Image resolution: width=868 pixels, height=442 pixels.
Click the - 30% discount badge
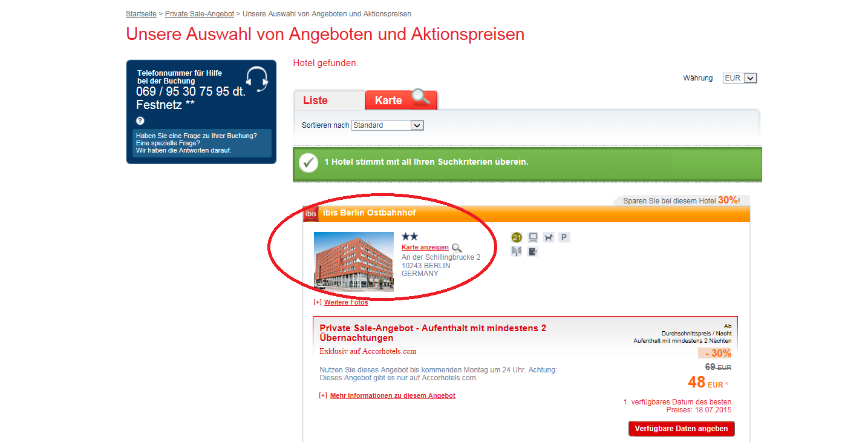click(714, 353)
